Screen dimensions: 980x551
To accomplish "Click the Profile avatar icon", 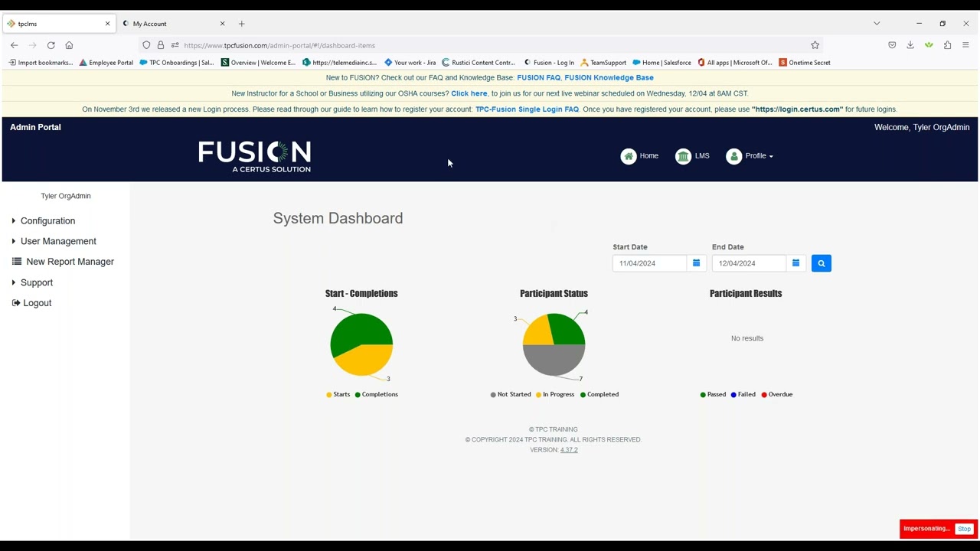I will pos(733,156).
